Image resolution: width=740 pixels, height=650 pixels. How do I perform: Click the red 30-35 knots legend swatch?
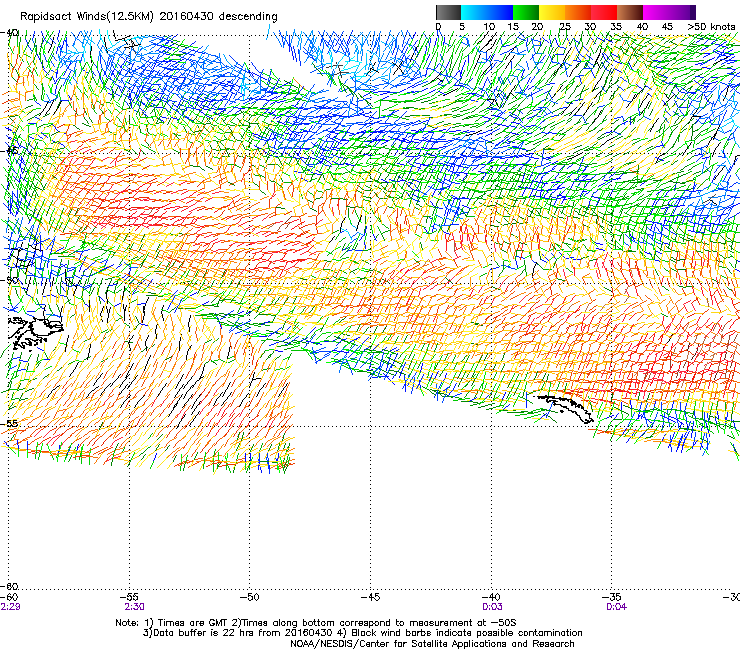point(604,12)
